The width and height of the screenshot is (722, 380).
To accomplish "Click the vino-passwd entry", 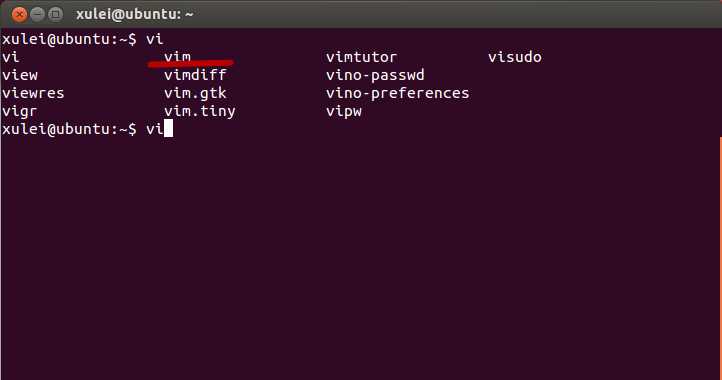I will [x=375, y=75].
